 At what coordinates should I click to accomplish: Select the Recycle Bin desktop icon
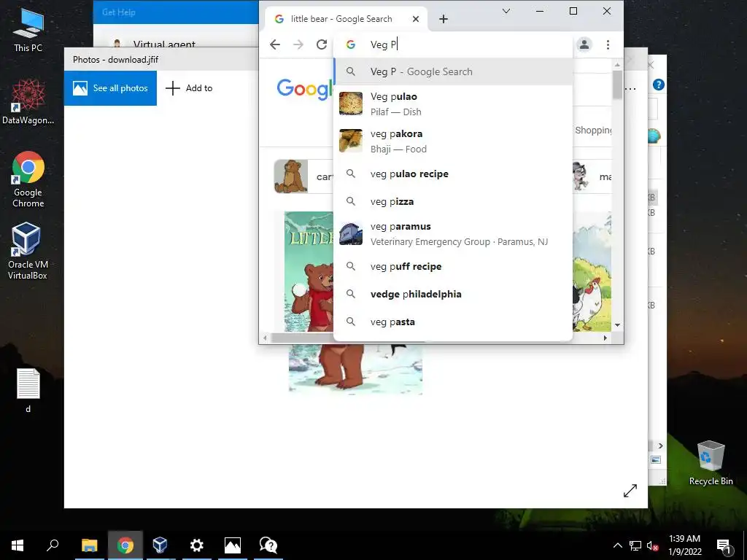[x=711, y=463]
